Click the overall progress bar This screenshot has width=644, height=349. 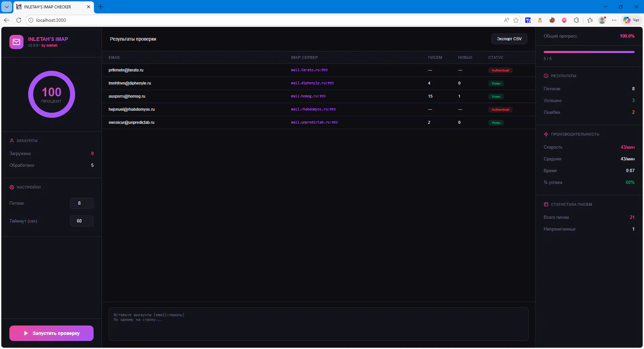click(x=589, y=52)
